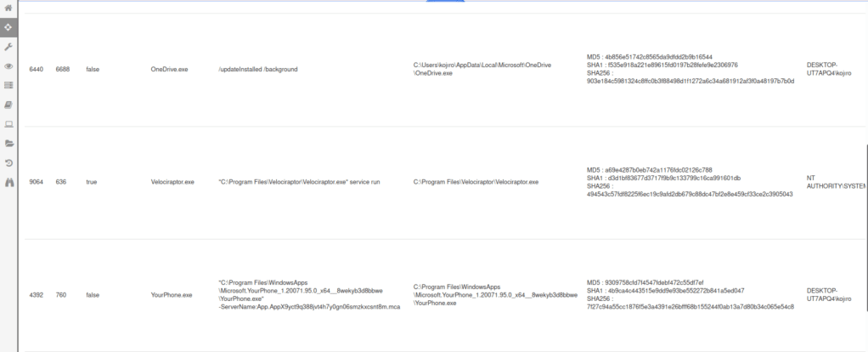Open Notebooks book icon in sidebar

tap(8, 105)
